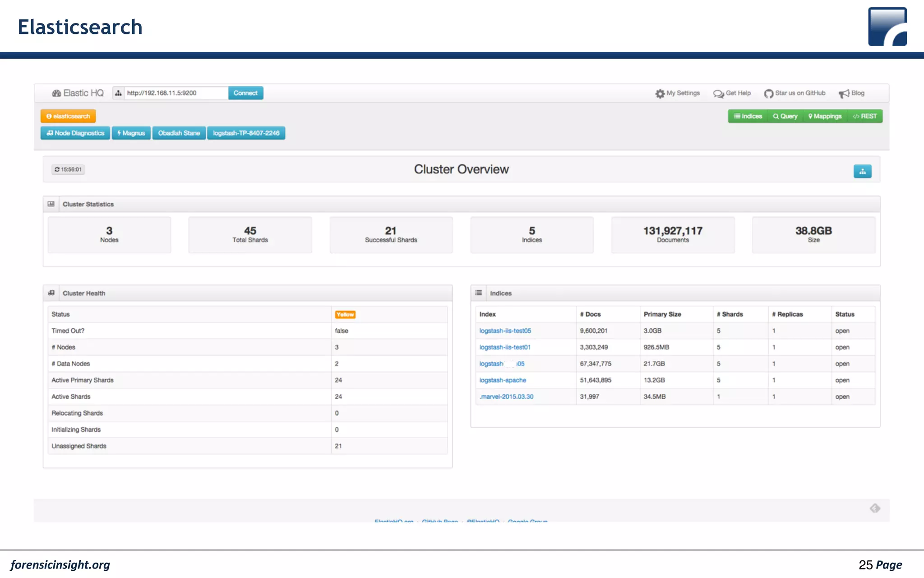Click the '# Docs' column header

(x=590, y=314)
